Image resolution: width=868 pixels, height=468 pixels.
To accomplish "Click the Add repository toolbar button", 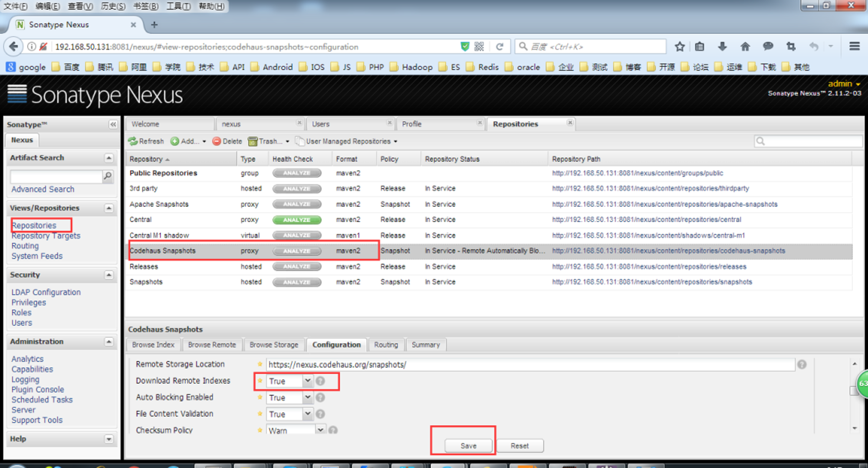I will [x=188, y=141].
